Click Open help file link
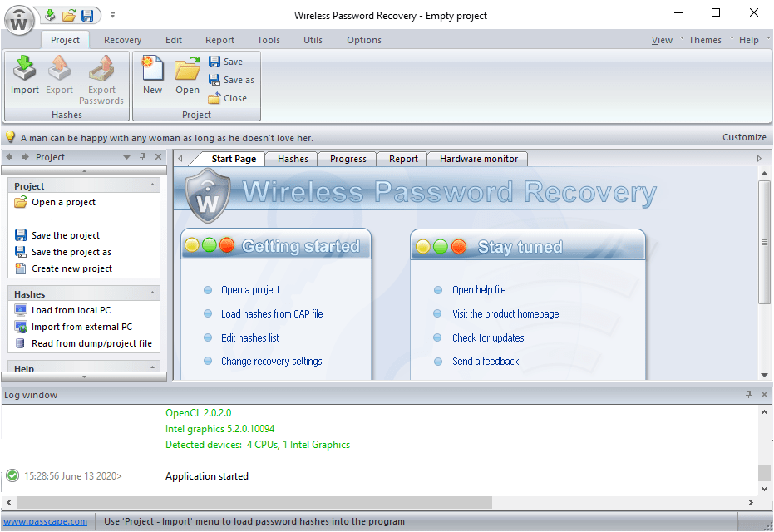The width and height of the screenshot is (774, 532). [479, 289]
